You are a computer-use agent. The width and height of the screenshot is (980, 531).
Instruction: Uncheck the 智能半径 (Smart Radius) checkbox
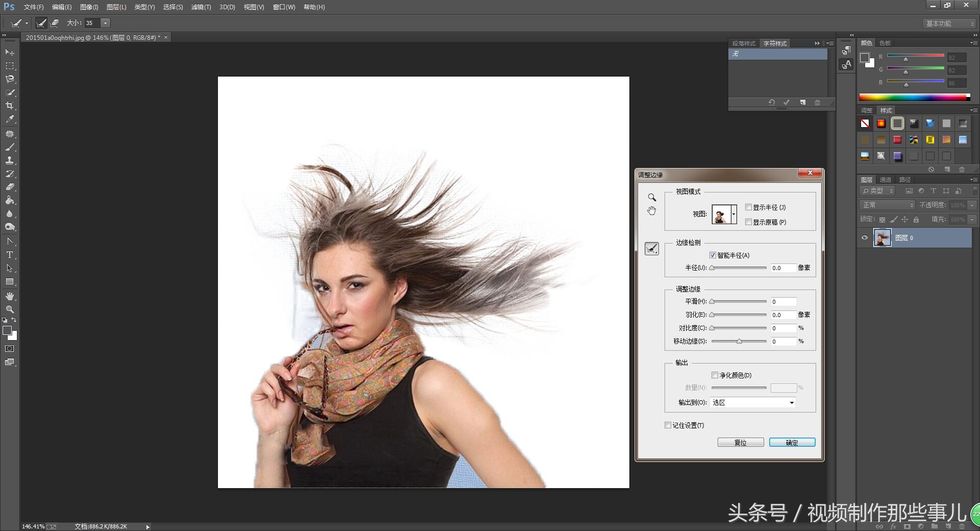tap(713, 255)
